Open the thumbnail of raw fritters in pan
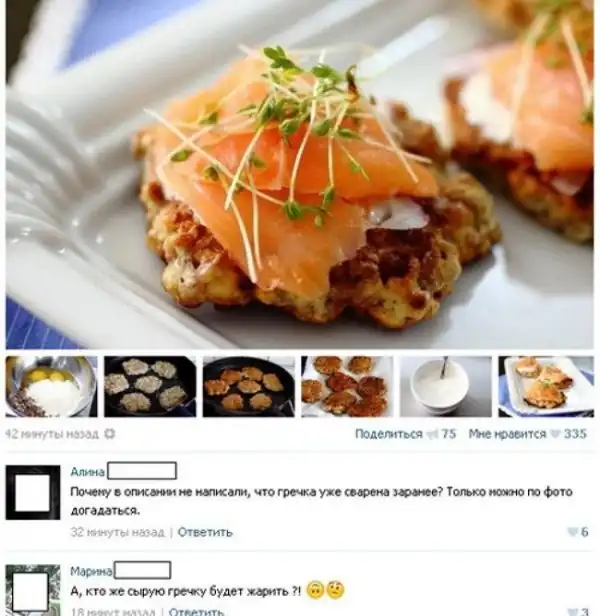The image size is (600, 616). click(150, 387)
